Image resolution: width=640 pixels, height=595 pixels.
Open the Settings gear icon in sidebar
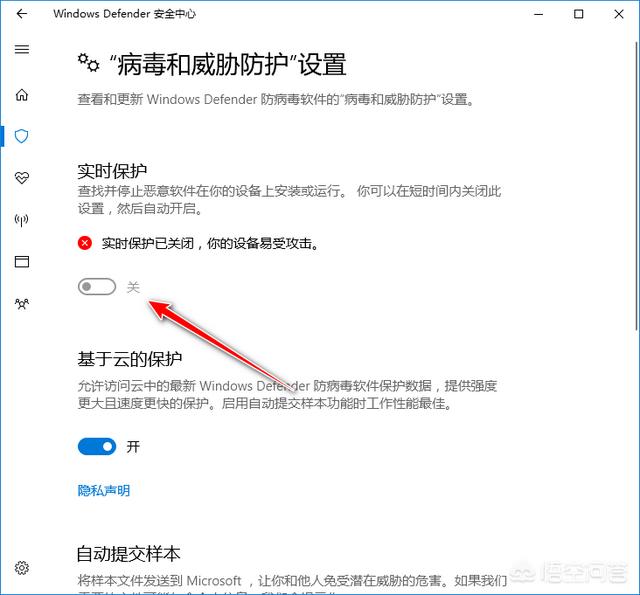(22, 568)
